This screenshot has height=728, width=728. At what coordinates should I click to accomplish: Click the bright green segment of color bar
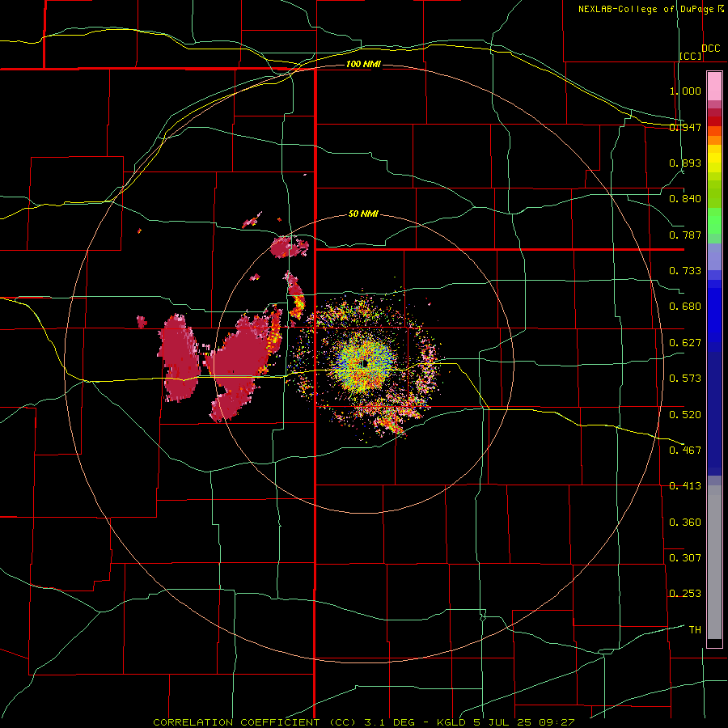(714, 221)
